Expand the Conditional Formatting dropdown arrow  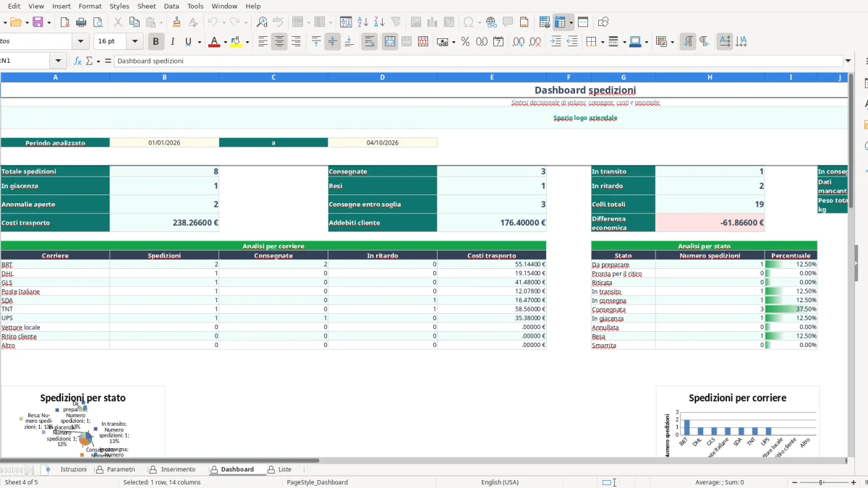(x=673, y=42)
